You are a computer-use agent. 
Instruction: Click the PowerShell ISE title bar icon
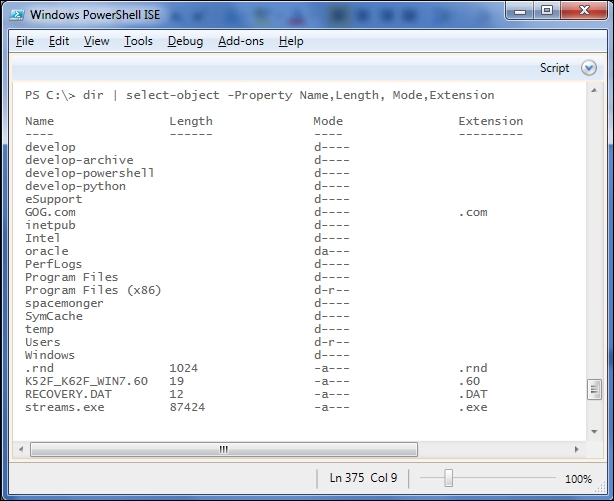coord(17,15)
